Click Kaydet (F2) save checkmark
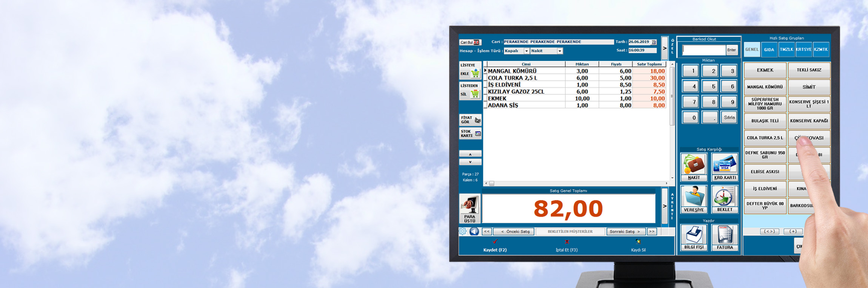The image size is (868, 288). pos(495,242)
